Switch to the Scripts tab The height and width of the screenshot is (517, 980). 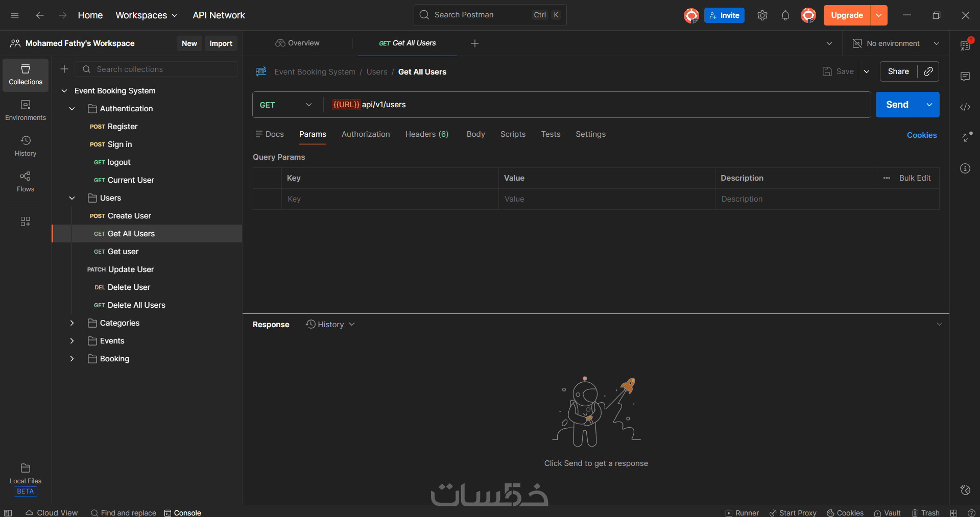(x=513, y=134)
